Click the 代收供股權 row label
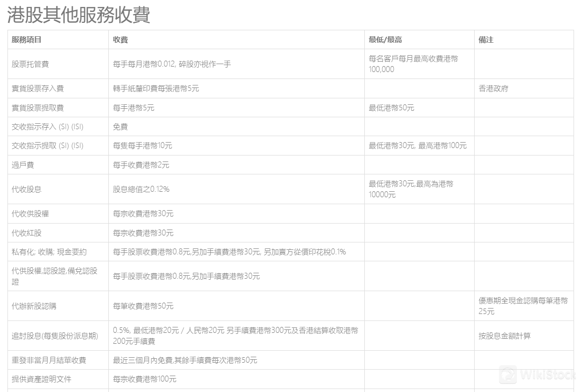The height and width of the screenshot is (392, 581). [30, 214]
